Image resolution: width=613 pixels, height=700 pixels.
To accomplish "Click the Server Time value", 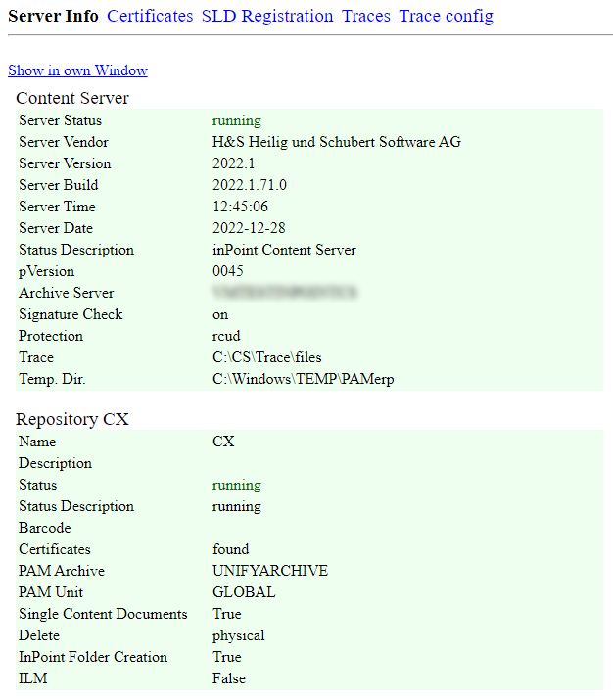I will [x=240, y=207].
